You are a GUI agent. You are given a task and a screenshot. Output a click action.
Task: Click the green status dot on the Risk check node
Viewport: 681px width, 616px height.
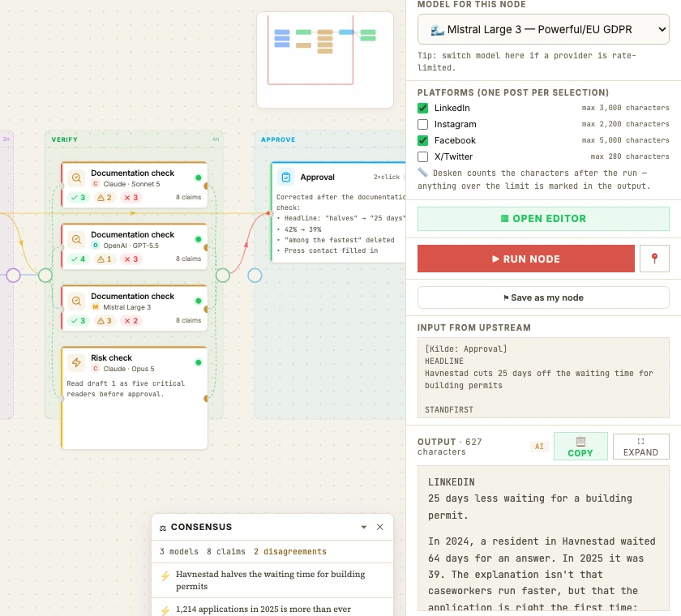[199, 362]
